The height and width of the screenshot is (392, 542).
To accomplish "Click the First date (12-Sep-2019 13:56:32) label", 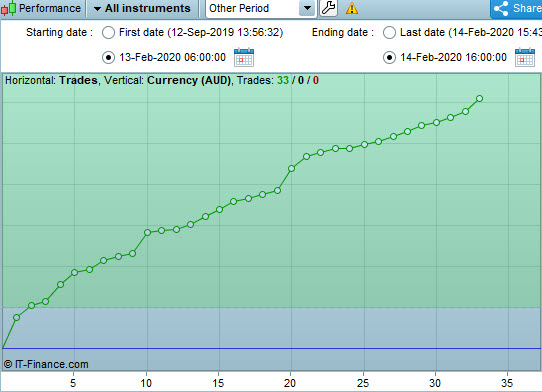I will [201, 32].
